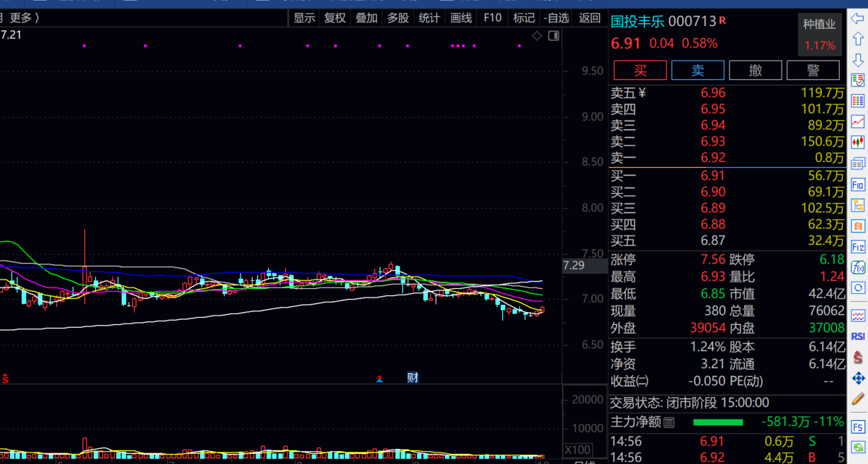Open the 统计 menu
This screenshot has width=868, height=464.
tap(429, 18)
